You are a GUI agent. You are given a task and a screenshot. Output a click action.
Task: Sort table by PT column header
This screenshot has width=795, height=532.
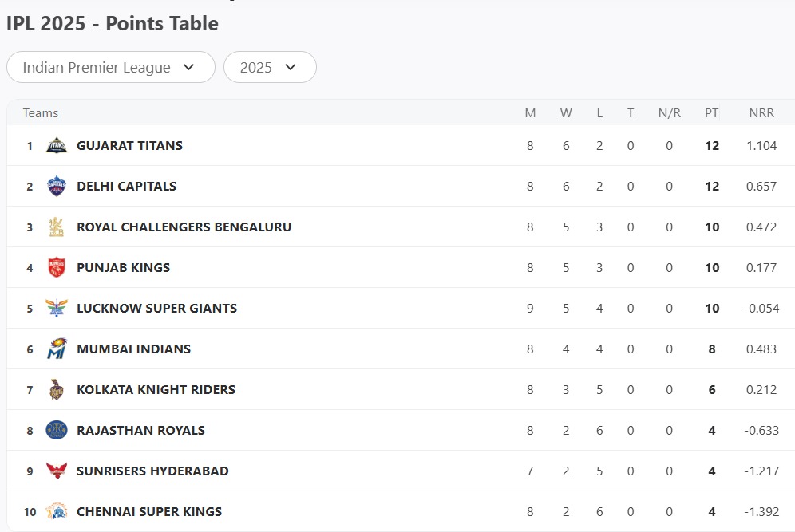point(711,113)
